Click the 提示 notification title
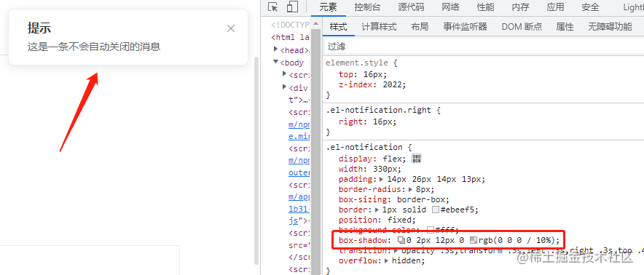 click(x=39, y=28)
